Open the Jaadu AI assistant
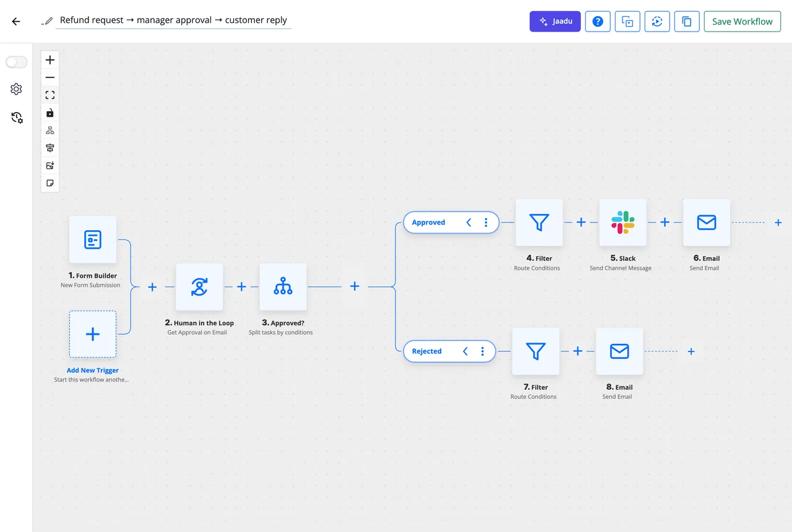The image size is (792, 532). 555,21
